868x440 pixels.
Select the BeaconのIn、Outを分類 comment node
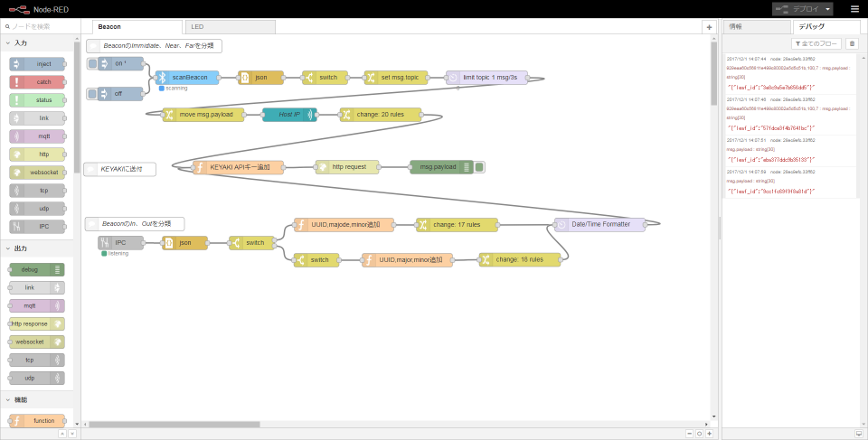pos(135,224)
